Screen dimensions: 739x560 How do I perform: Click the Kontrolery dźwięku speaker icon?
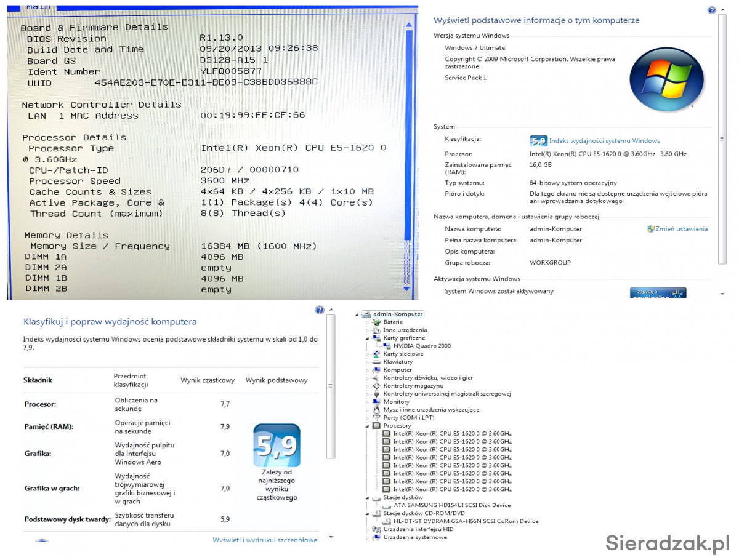coord(376,378)
